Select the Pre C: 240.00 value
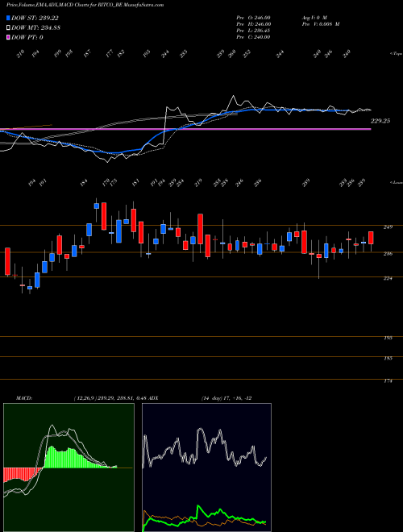Image resolution: width=403 pixels, height=532 pixels. pyautogui.click(x=253, y=37)
